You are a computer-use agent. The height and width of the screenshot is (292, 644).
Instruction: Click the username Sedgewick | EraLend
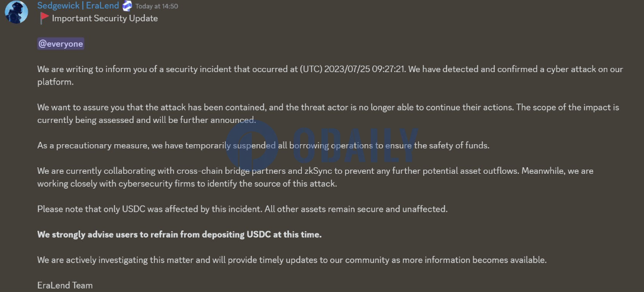coord(78,6)
